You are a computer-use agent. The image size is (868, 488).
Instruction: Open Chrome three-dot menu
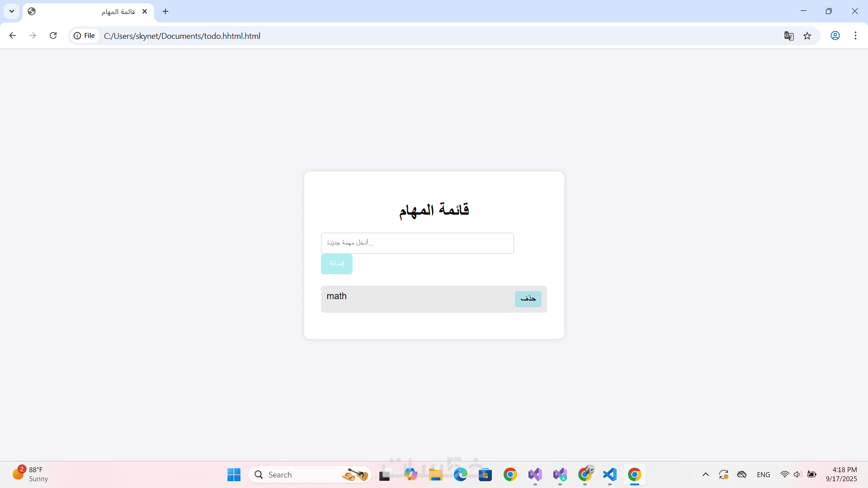point(855,36)
